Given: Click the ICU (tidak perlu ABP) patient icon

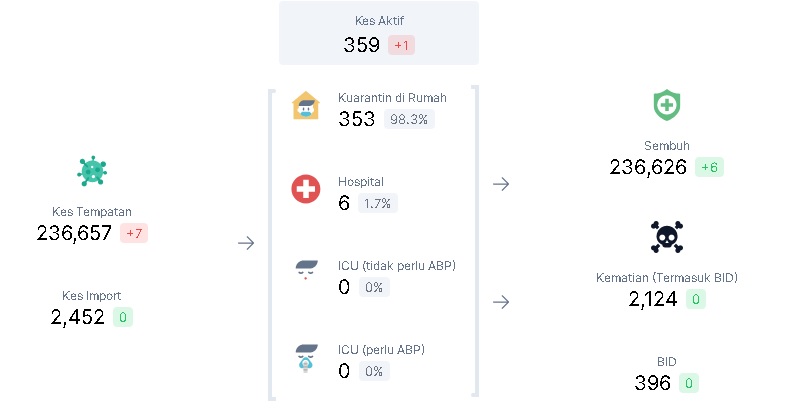Looking at the screenshot, I should click(305, 271).
